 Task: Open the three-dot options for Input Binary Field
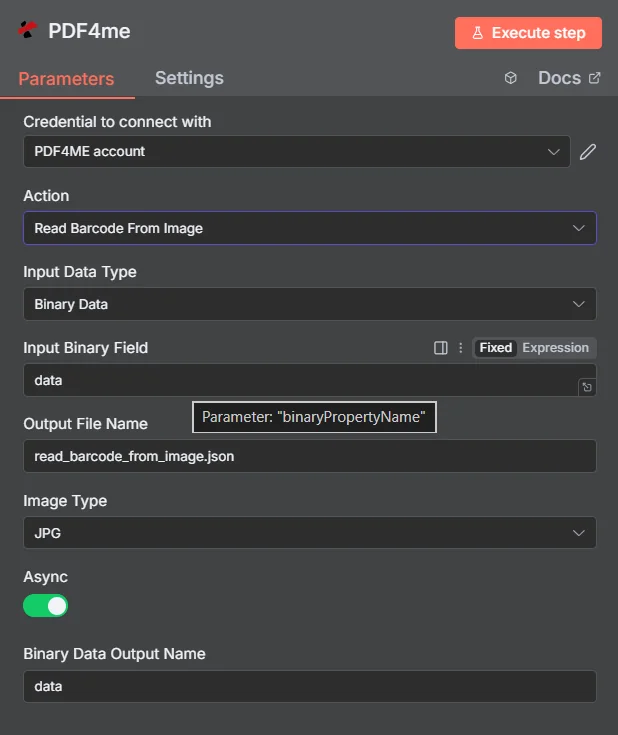point(460,348)
